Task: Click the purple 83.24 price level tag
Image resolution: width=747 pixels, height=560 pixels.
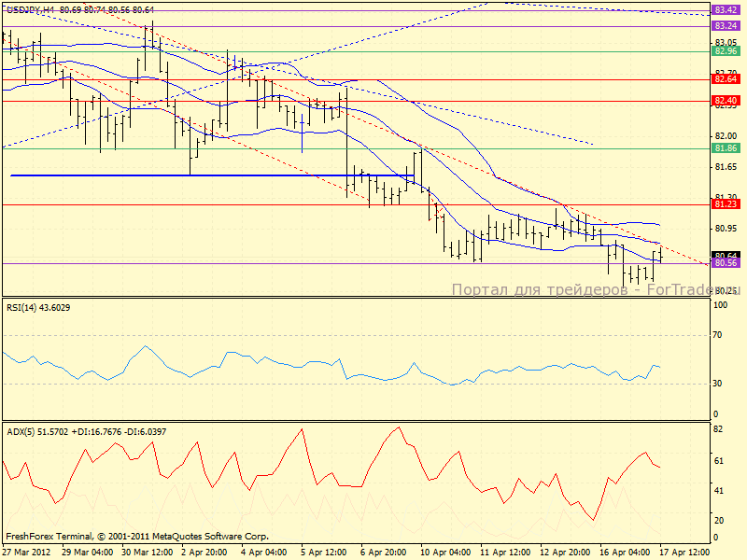Action: pos(726,27)
